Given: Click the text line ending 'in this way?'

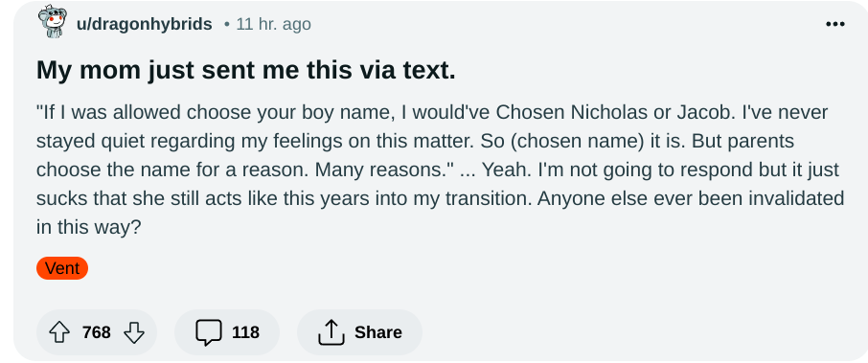Looking at the screenshot, I should (x=89, y=227).
